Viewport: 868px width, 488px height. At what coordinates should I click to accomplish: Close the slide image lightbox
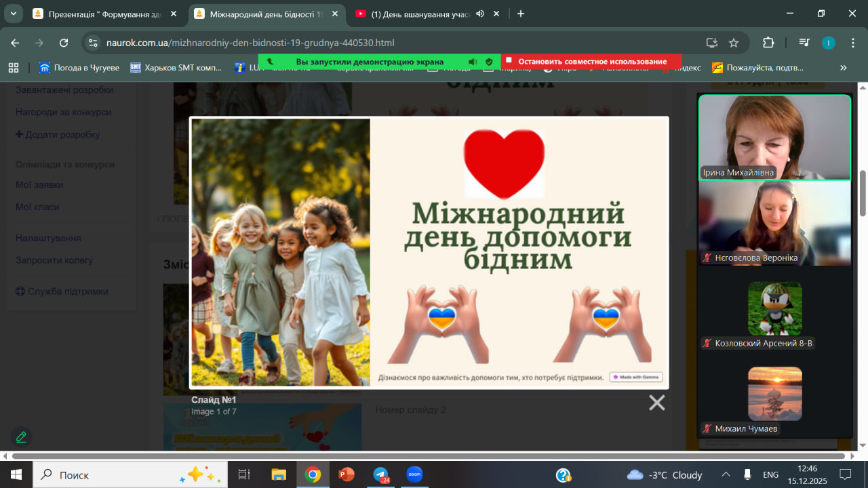656,403
